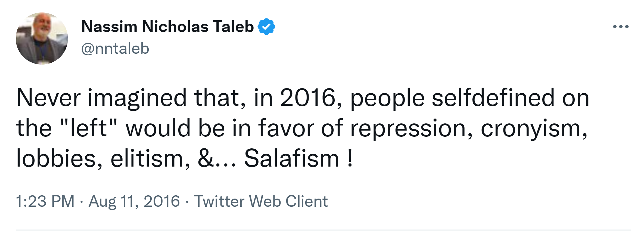The width and height of the screenshot is (644, 239).
Task: Open the @nntaleb handle link
Action: [x=115, y=49]
